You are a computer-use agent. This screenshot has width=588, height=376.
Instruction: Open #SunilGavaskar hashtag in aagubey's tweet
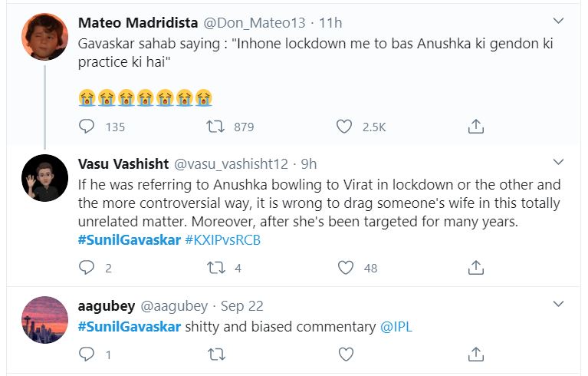pyautogui.click(x=130, y=327)
